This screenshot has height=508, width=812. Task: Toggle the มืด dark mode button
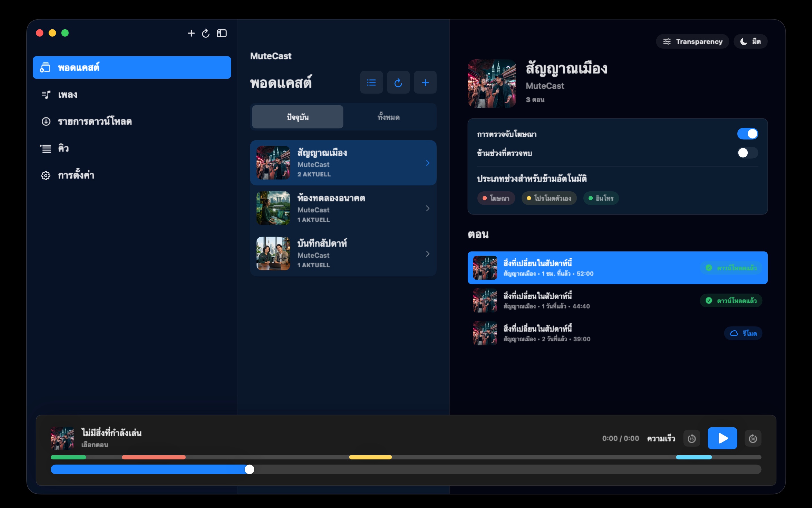(x=750, y=41)
